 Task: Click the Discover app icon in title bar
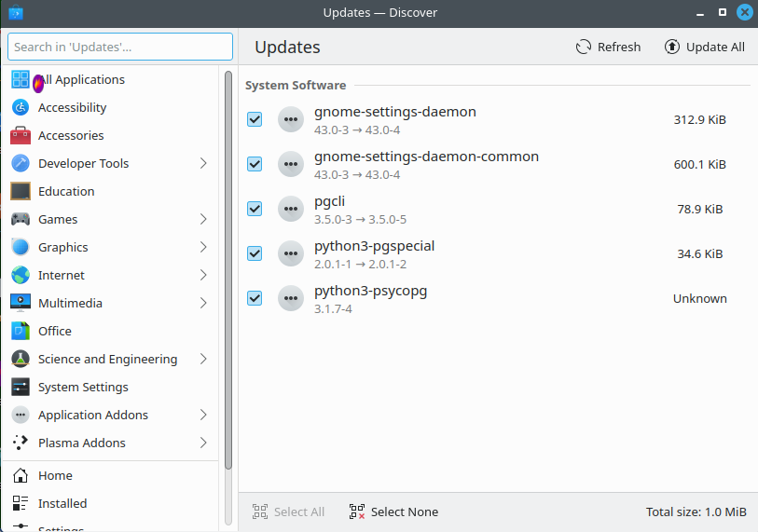pos(16,12)
